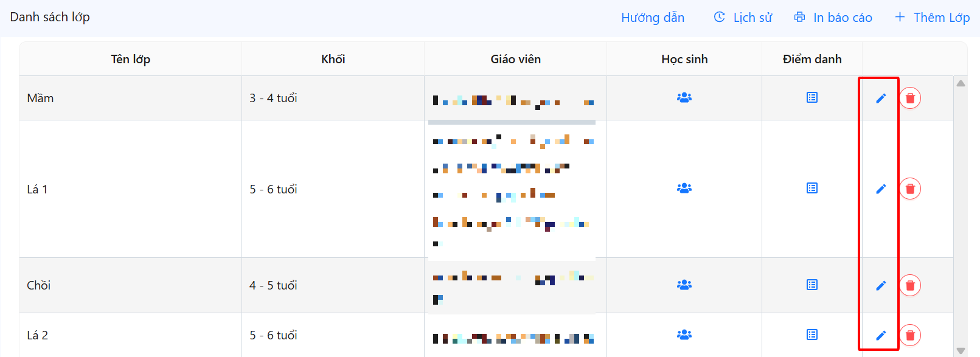Open the Lịch sử history
This screenshot has height=357, width=980.
point(743,18)
